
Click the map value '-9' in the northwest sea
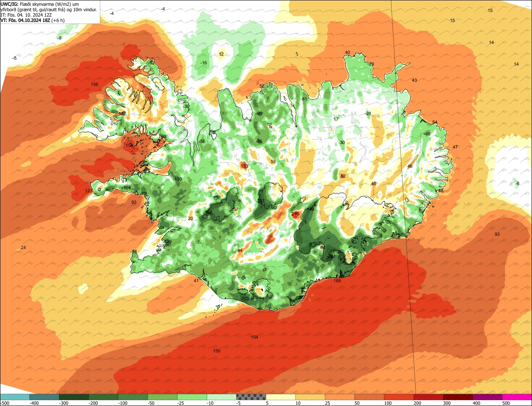coord(59,38)
